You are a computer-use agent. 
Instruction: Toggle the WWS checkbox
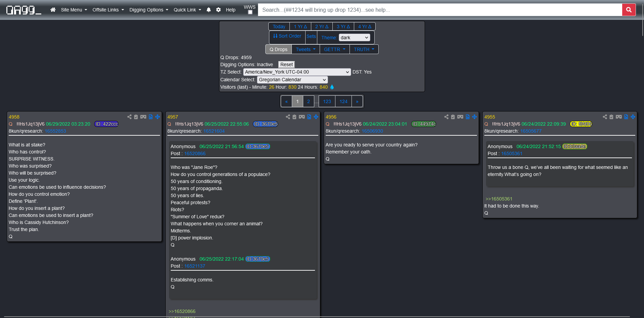[250, 12]
